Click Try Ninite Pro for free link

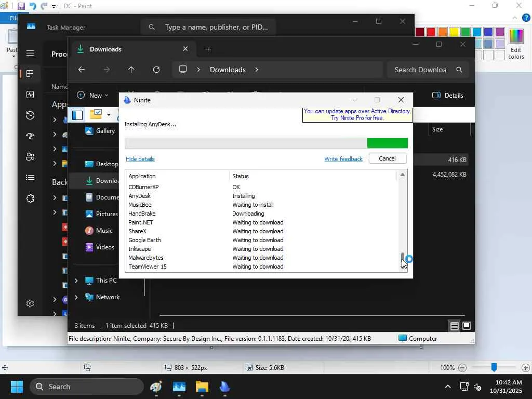click(x=357, y=118)
